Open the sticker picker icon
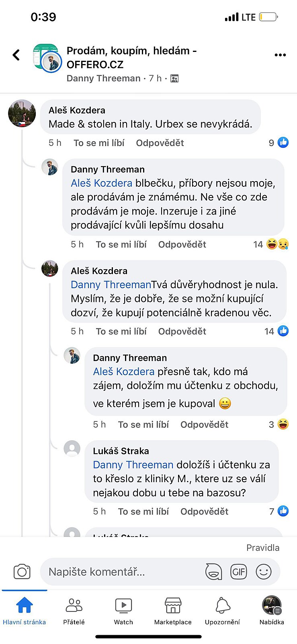 click(213, 572)
